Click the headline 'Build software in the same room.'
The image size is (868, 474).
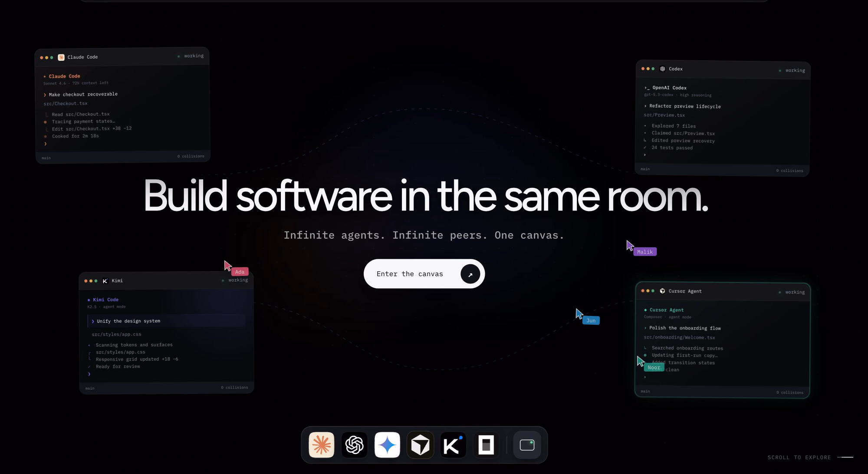click(426, 196)
